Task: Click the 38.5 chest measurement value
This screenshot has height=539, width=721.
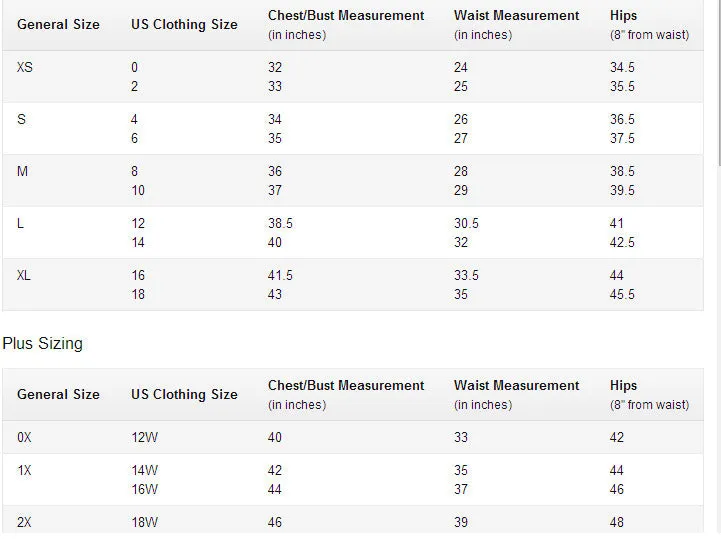Action: point(280,223)
